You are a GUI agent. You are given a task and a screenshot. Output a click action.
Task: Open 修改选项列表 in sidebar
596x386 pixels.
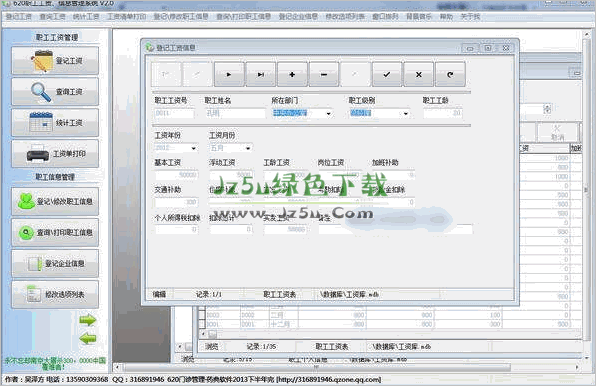coord(55,294)
